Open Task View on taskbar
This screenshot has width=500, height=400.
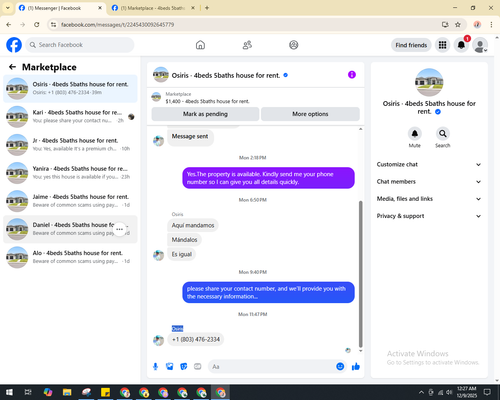click(x=28, y=392)
